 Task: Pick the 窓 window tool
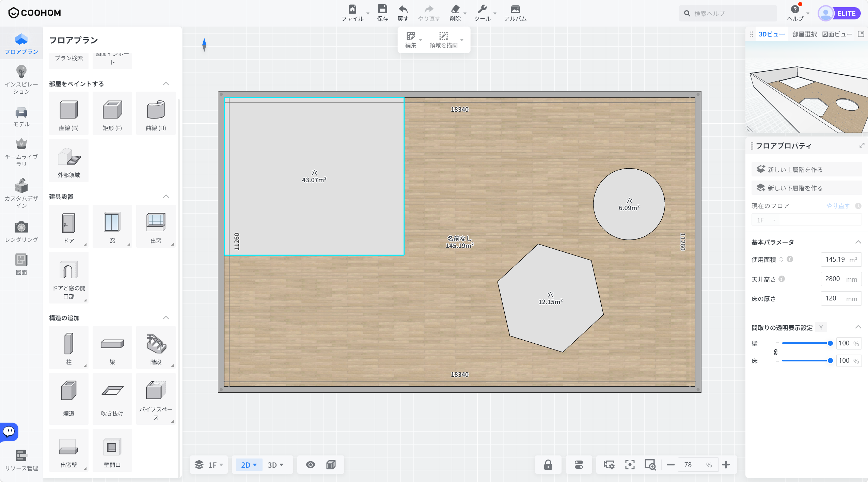click(x=112, y=226)
